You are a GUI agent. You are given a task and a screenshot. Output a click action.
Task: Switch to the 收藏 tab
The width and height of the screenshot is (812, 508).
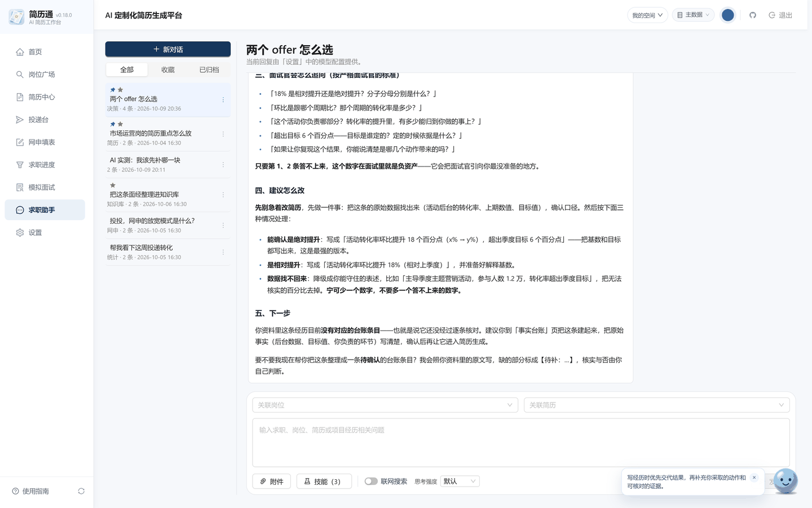point(168,70)
